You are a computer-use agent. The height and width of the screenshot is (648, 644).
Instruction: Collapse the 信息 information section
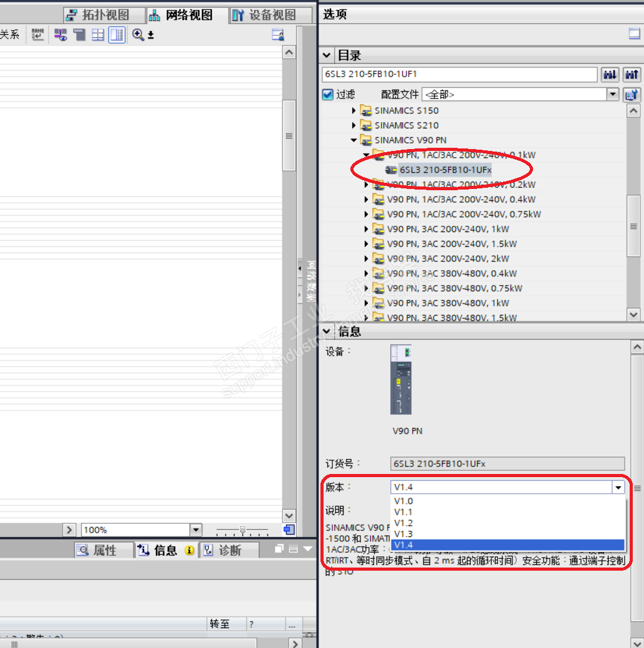[326, 331]
